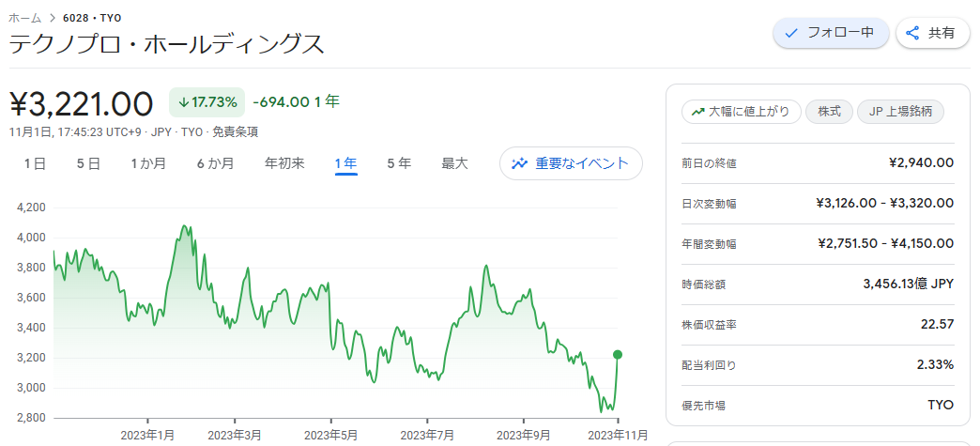Click the share icon beside 共有
The width and height of the screenshot is (980, 446).
pyautogui.click(x=912, y=33)
